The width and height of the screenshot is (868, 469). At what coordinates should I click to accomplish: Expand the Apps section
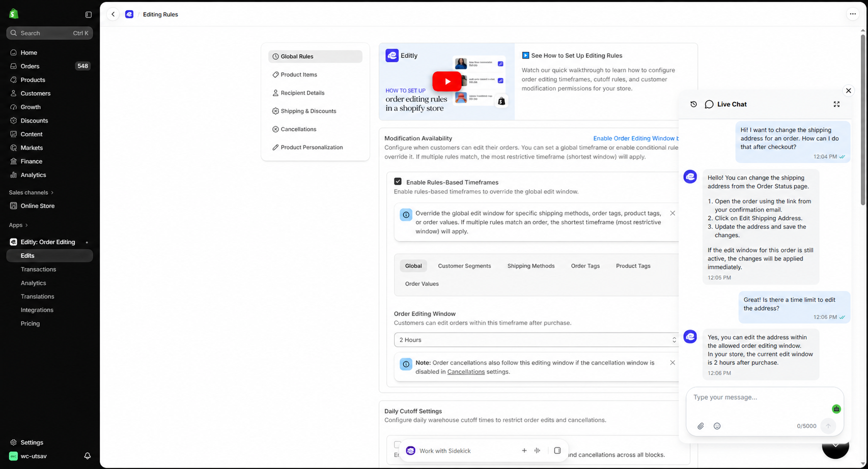[18, 225]
